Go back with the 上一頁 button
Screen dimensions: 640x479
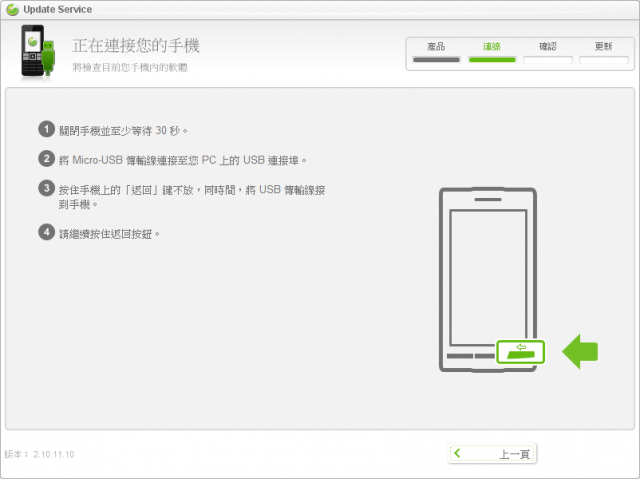492,453
